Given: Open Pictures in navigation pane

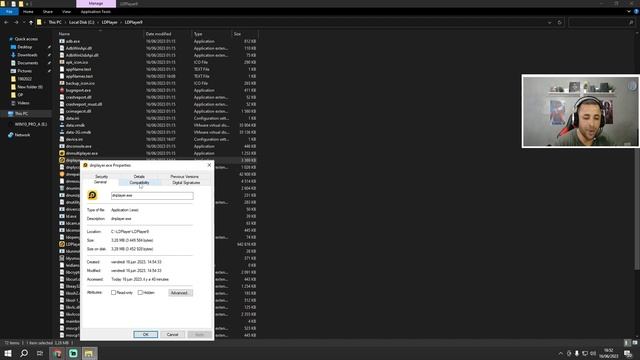Looking at the screenshot, I should pos(24,71).
